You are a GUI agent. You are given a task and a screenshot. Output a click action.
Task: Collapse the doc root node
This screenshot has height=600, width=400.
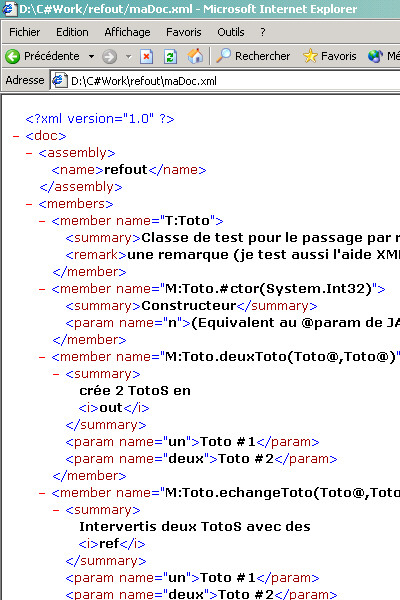[16, 136]
